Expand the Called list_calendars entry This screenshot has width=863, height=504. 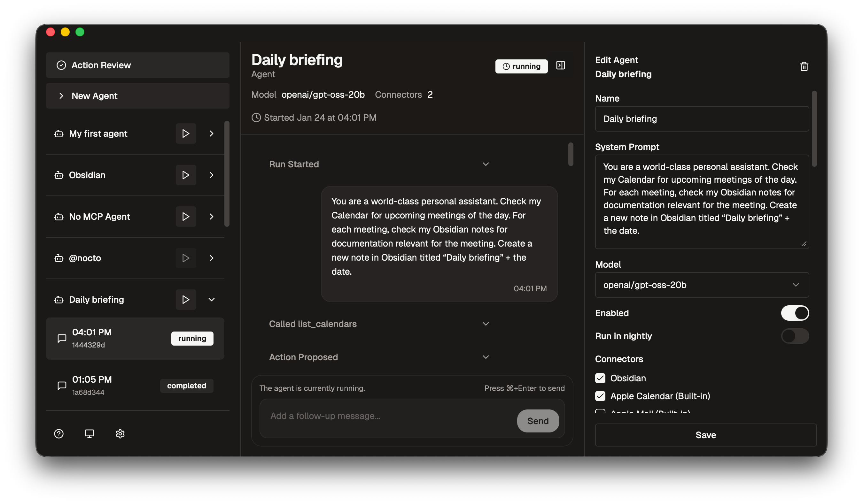point(485,324)
